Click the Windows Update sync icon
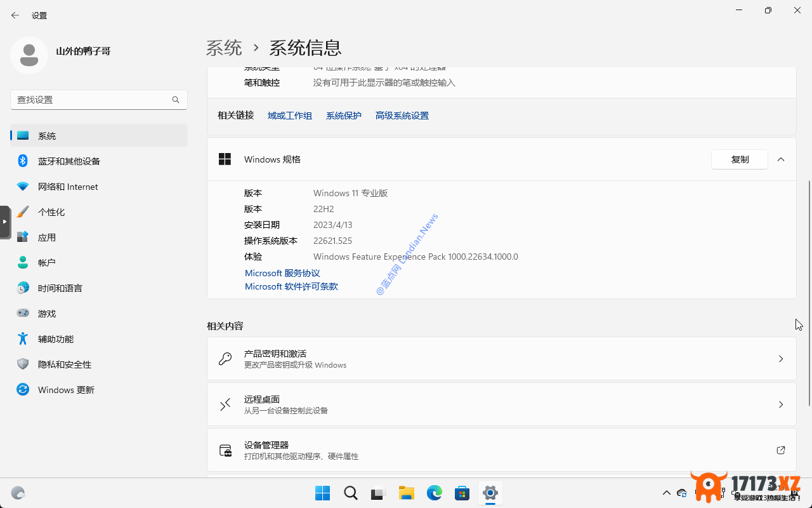 [x=23, y=389]
